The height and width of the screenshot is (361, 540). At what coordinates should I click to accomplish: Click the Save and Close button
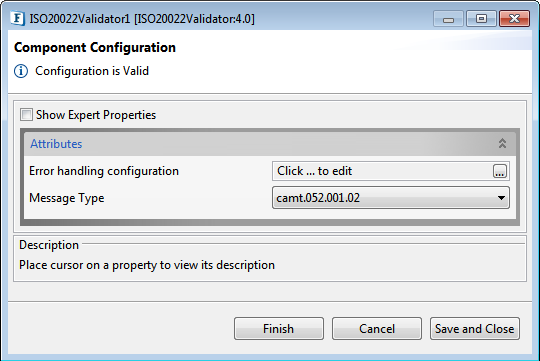click(x=475, y=329)
